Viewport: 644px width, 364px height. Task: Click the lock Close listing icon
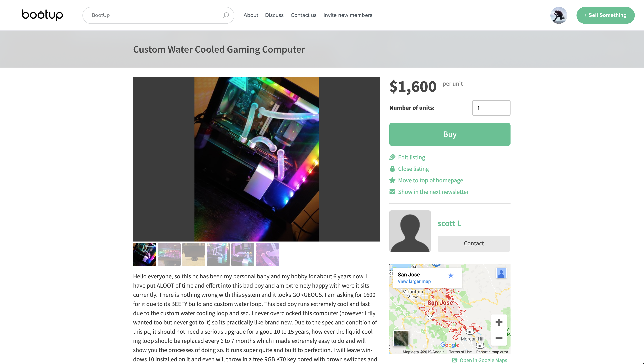(392, 169)
